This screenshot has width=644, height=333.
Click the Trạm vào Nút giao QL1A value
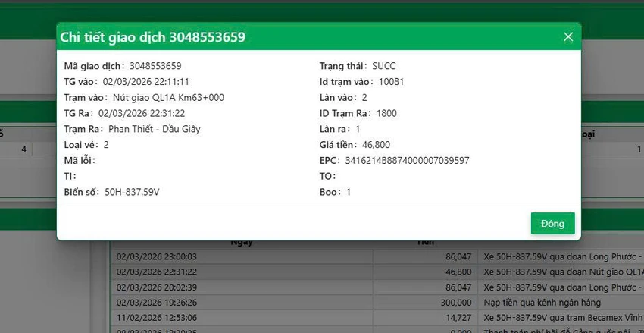point(168,97)
